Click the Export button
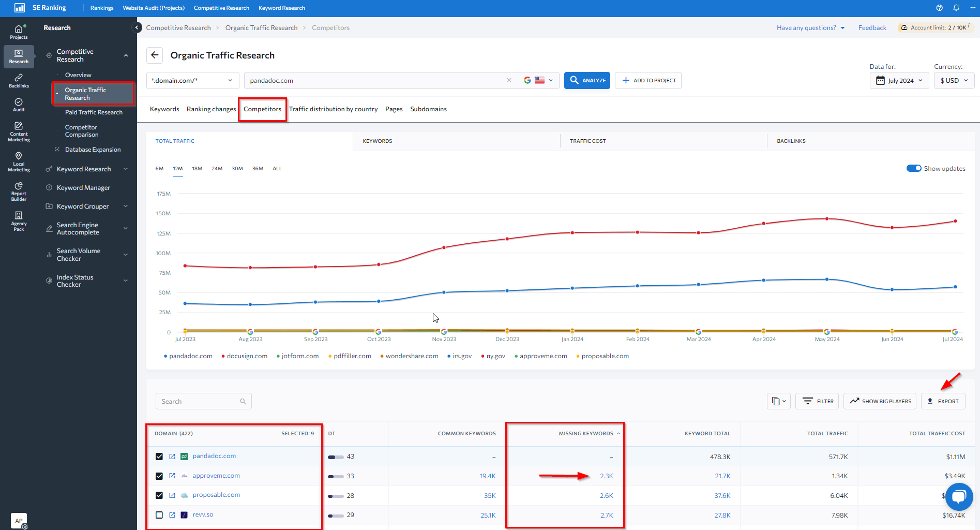The image size is (980, 530). (x=943, y=401)
